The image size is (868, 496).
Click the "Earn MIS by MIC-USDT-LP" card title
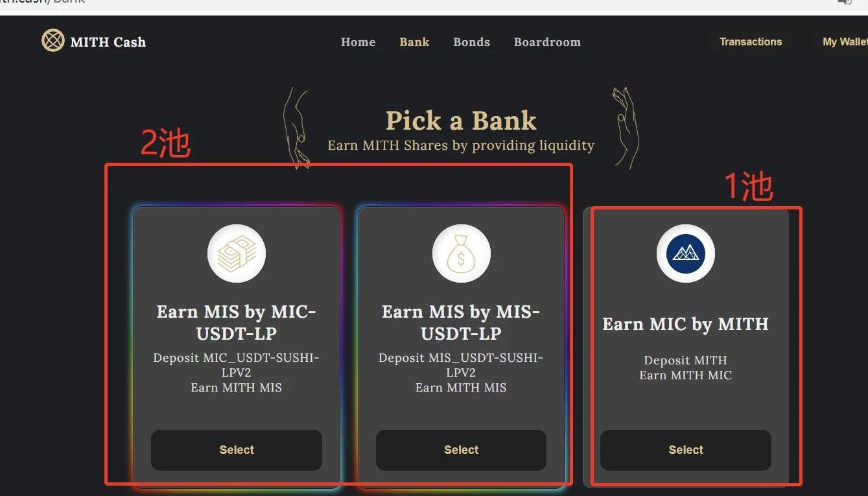tap(237, 322)
